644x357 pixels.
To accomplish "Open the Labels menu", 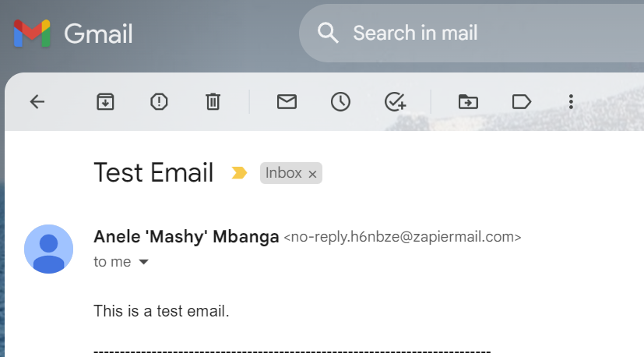I will tap(521, 101).
